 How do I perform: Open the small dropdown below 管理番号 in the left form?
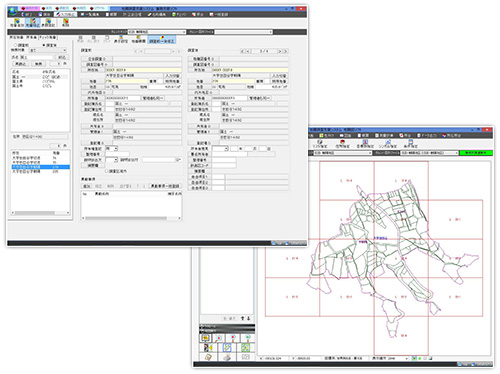pyautogui.click(x=112, y=160)
